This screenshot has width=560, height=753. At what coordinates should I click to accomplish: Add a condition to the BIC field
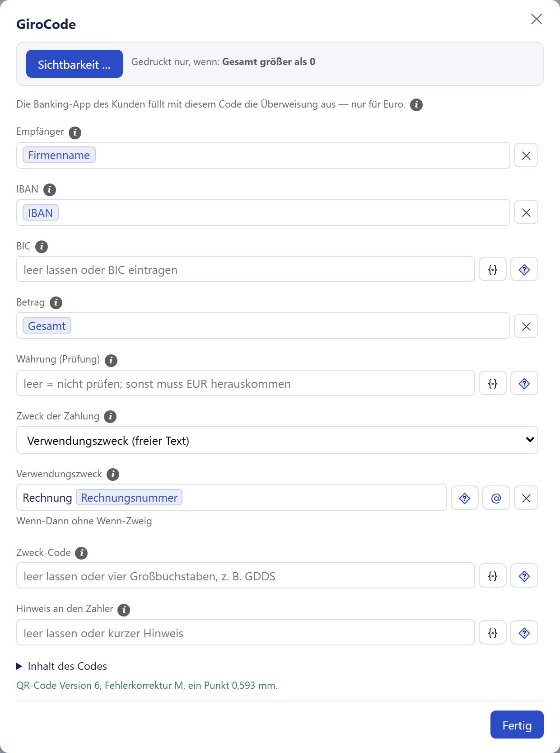pyautogui.click(x=524, y=269)
